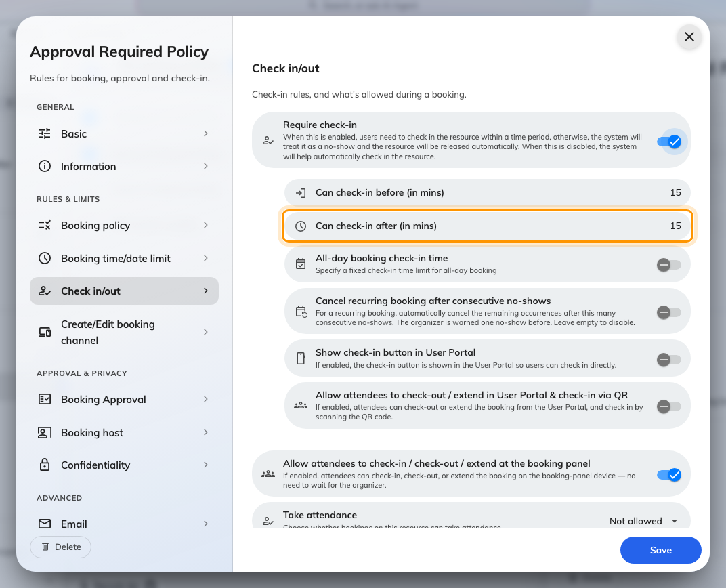Open Create/Edit booking channel section
This screenshot has height=588, width=726.
click(124, 332)
